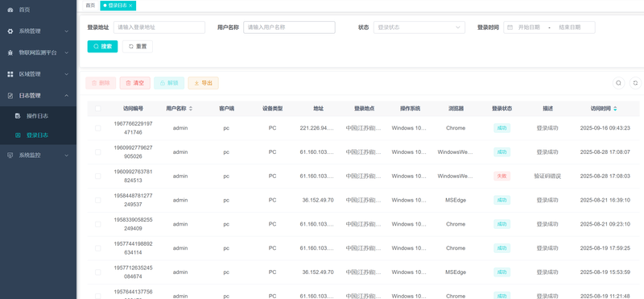Check the row ending 09:43:23
Screen dimensions: 644x299
97,128
